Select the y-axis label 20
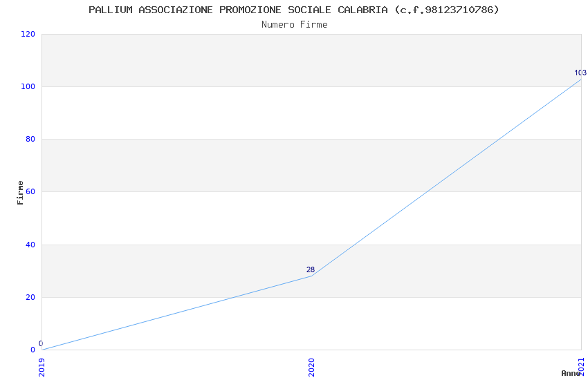This screenshot has height=380, width=588. tap(30, 297)
